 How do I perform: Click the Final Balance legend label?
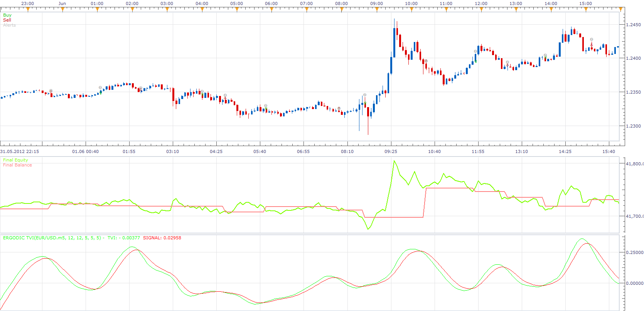click(17, 165)
